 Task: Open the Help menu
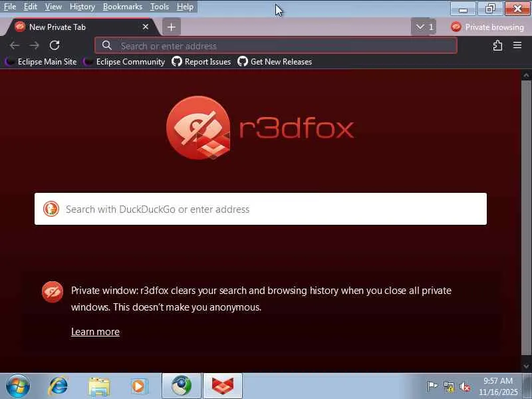185,7
